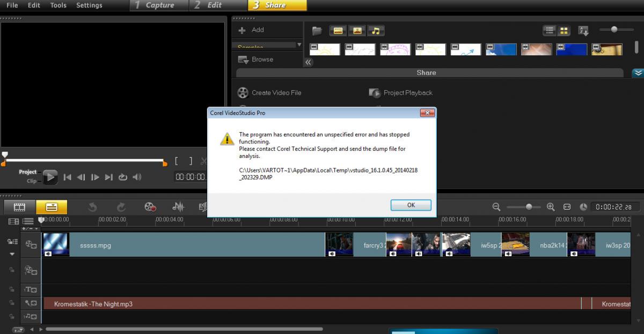Jump to the end of project
The height and width of the screenshot is (334, 644).
point(108,177)
